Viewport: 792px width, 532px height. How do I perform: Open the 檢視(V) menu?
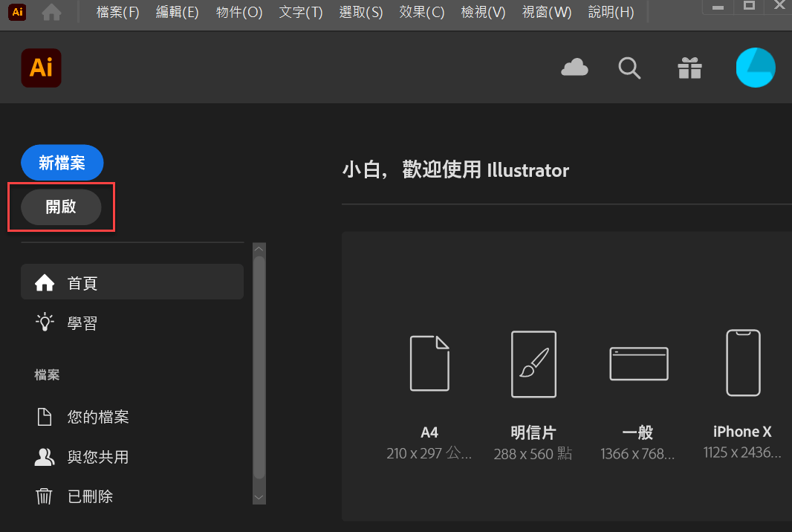click(x=484, y=12)
